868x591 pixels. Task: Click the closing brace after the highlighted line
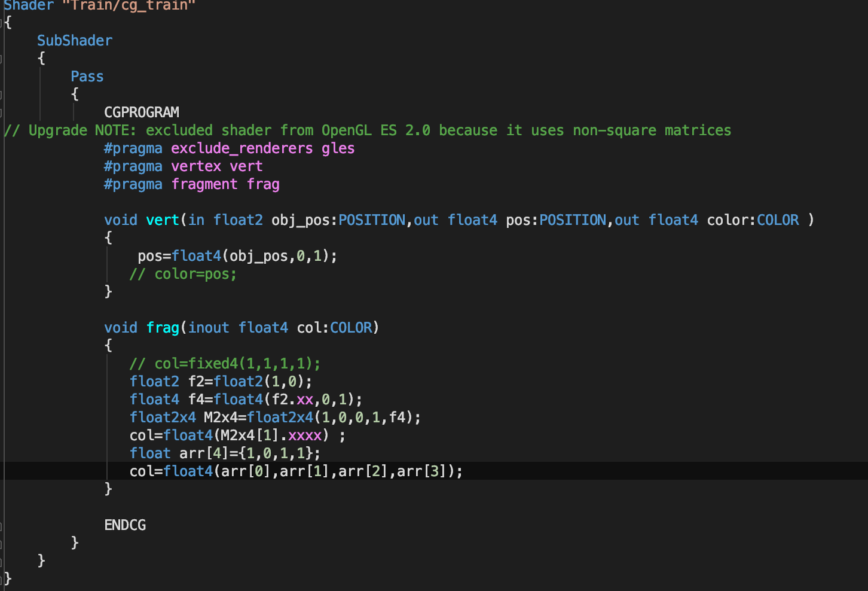[x=108, y=489]
